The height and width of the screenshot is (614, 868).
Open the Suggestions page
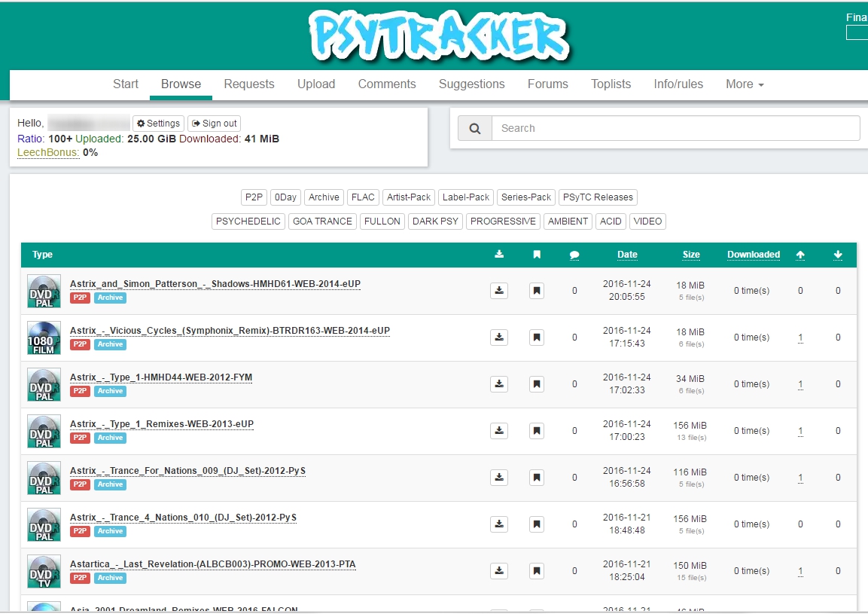point(472,84)
